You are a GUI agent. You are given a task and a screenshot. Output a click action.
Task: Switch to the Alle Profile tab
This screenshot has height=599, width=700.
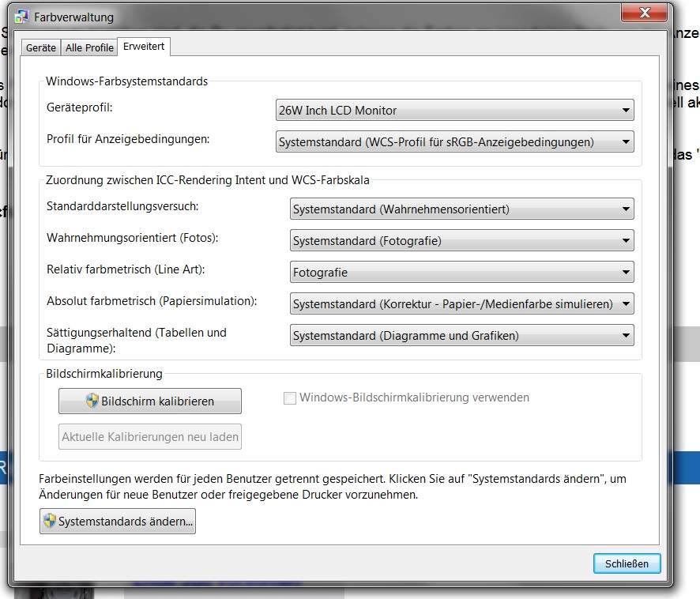[x=89, y=47]
